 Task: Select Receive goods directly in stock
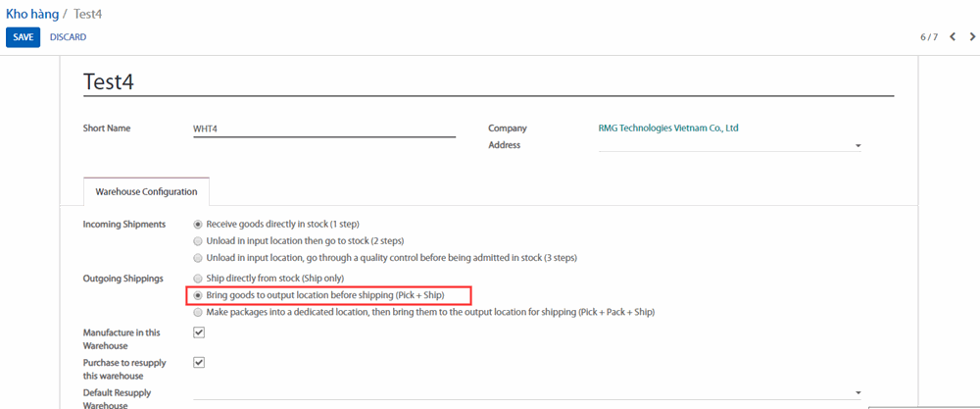coord(199,225)
